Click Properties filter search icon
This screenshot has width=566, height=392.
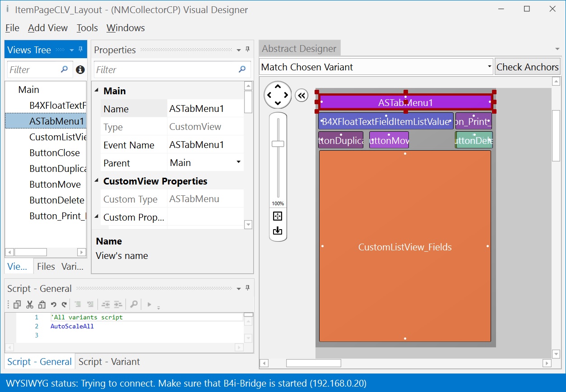[x=242, y=69]
